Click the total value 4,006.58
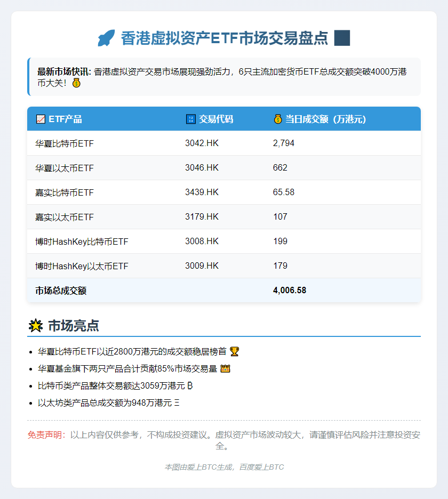Screen dimensions: 448x499 point(290,290)
